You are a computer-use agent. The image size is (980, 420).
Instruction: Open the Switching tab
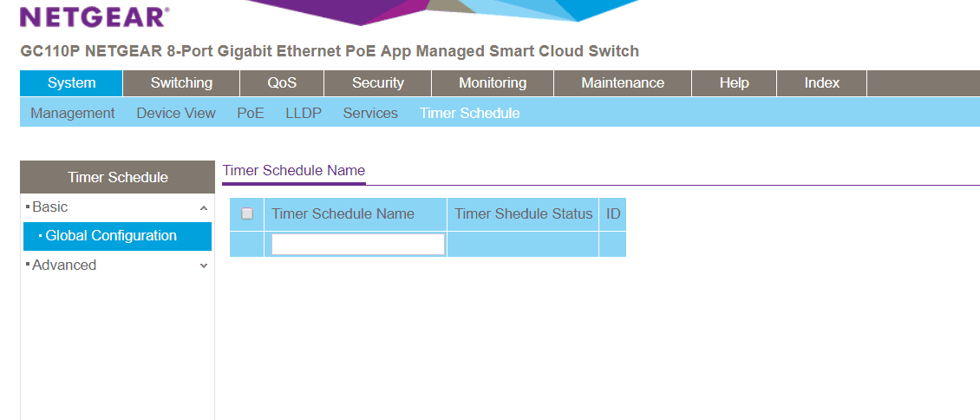(x=181, y=83)
